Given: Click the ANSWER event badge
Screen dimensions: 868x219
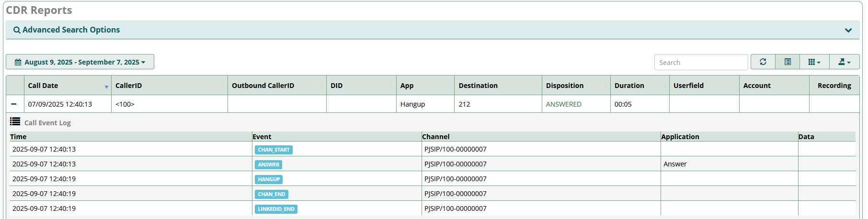Looking at the screenshot, I should click(x=268, y=164).
